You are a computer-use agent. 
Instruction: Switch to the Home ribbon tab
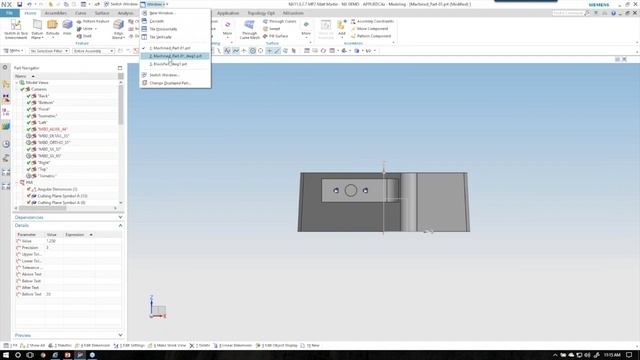(x=30, y=13)
